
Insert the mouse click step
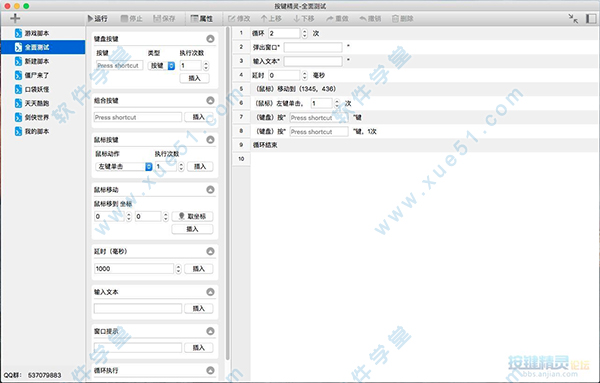[x=200, y=166]
